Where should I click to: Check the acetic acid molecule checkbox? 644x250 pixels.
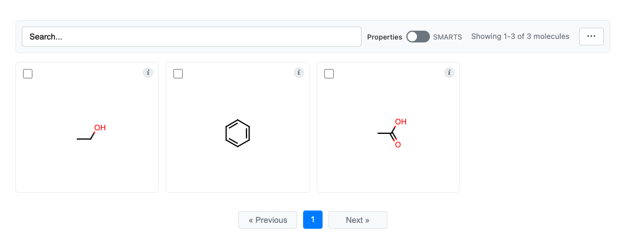tap(329, 74)
